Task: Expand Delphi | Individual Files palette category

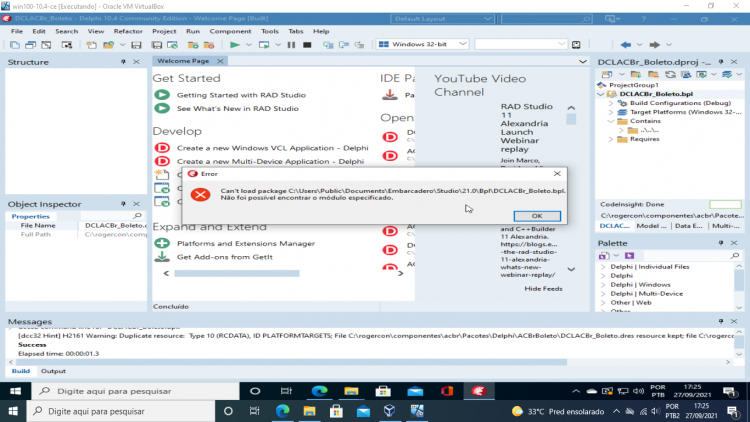Action: pos(603,267)
